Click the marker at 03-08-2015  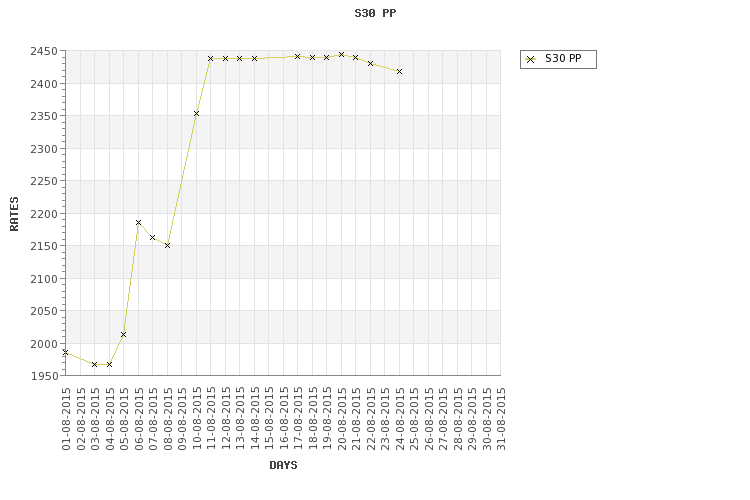coord(94,365)
